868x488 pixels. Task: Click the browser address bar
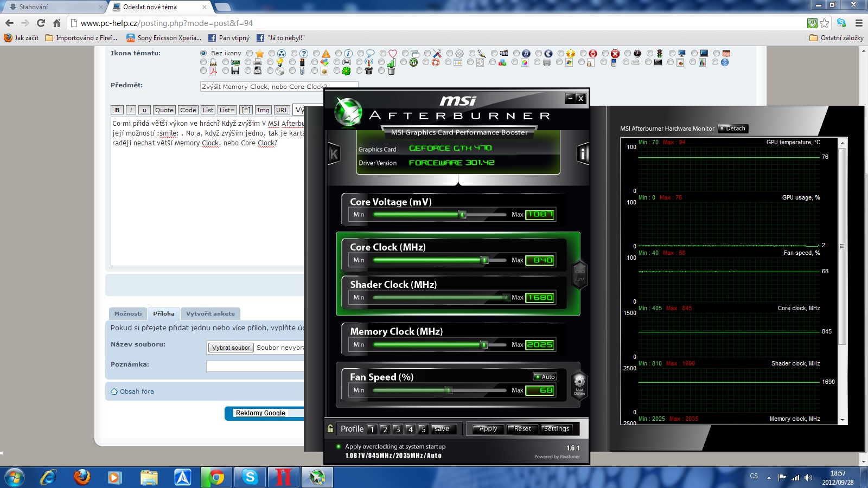436,23
